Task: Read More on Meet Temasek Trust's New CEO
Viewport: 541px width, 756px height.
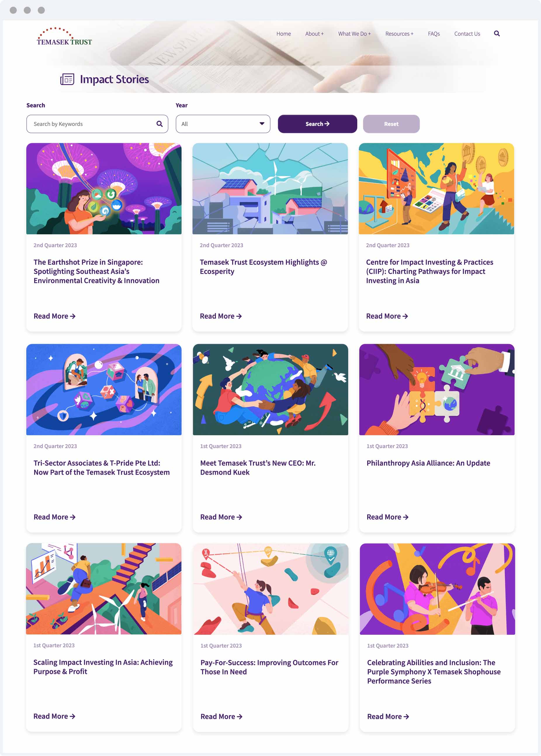Action: click(x=221, y=517)
